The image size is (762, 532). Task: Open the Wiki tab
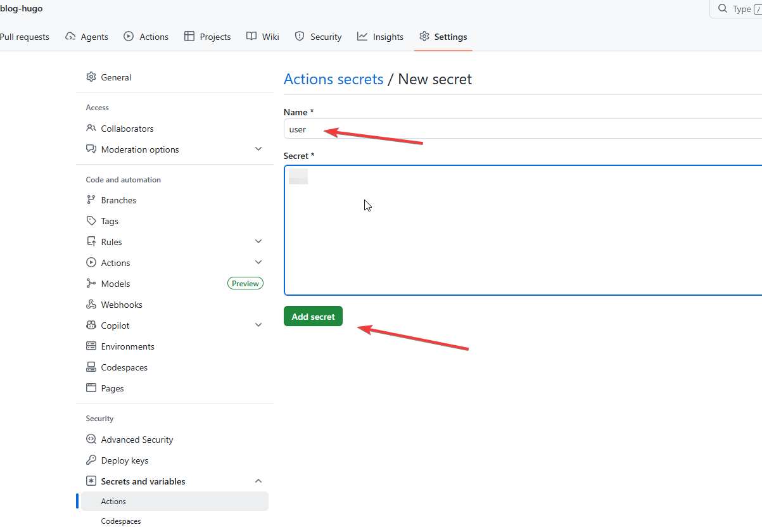click(263, 37)
